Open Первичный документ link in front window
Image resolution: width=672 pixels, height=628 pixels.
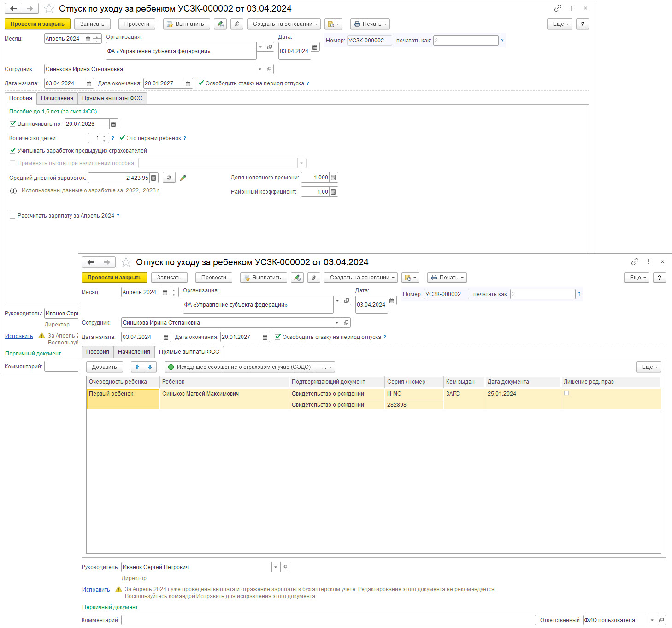(110, 607)
